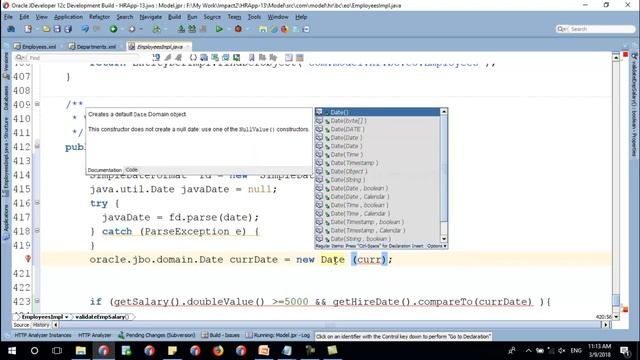The image size is (640, 360).
Task: Switch to the Departments.xml editor tab
Action: [92, 47]
